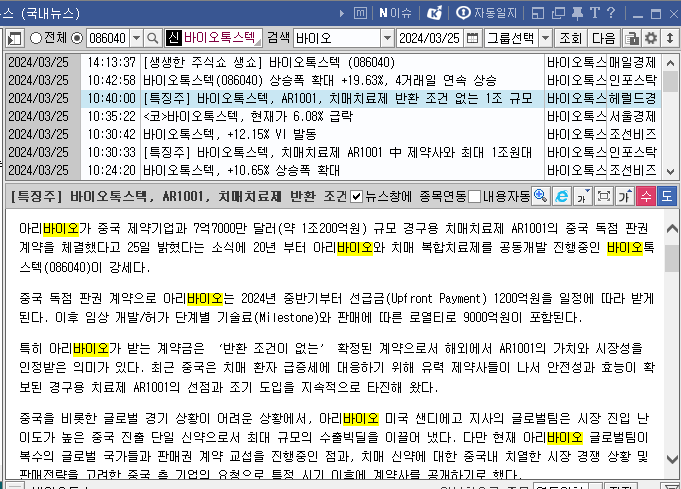The width and height of the screenshot is (681, 489).
Task: Click the news list scrollbar thumb
Action: click(671, 82)
